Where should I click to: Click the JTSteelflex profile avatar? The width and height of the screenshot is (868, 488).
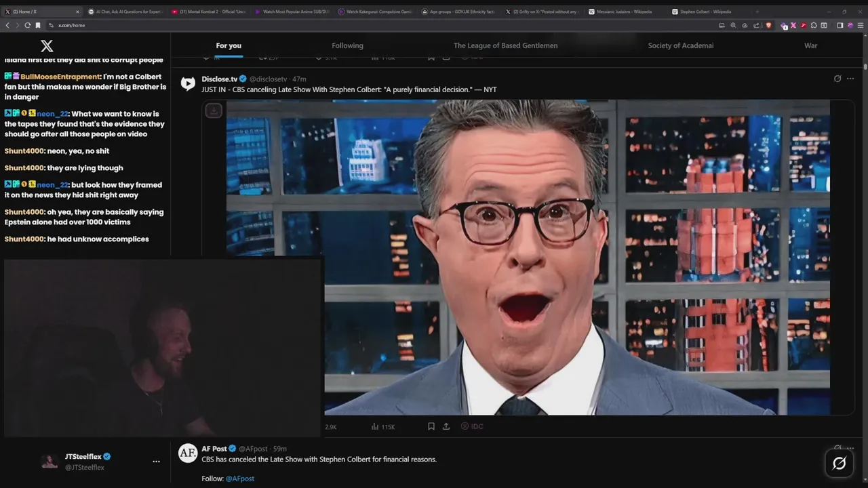click(x=50, y=462)
